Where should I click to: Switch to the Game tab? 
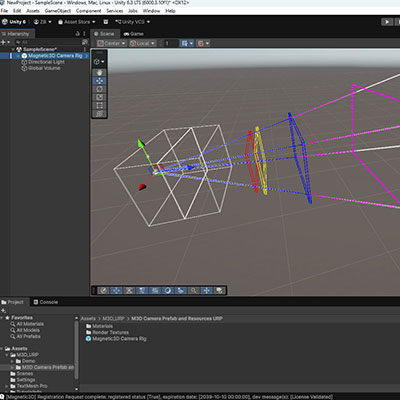(x=133, y=34)
